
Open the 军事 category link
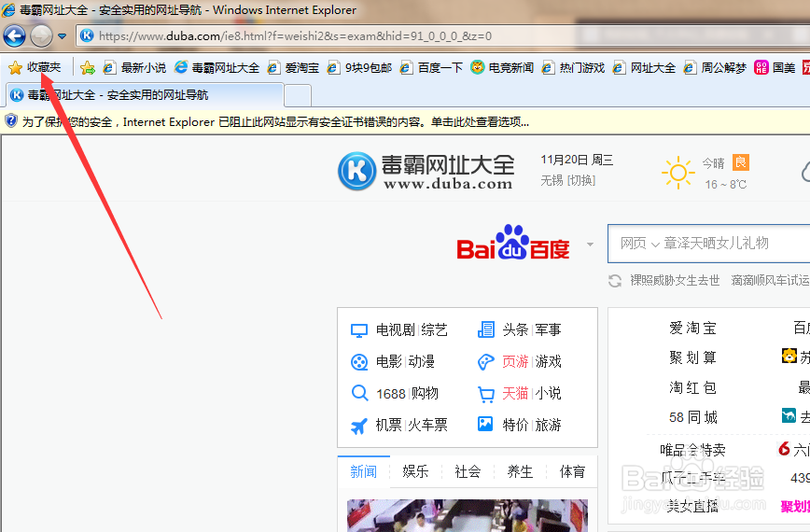coord(548,329)
